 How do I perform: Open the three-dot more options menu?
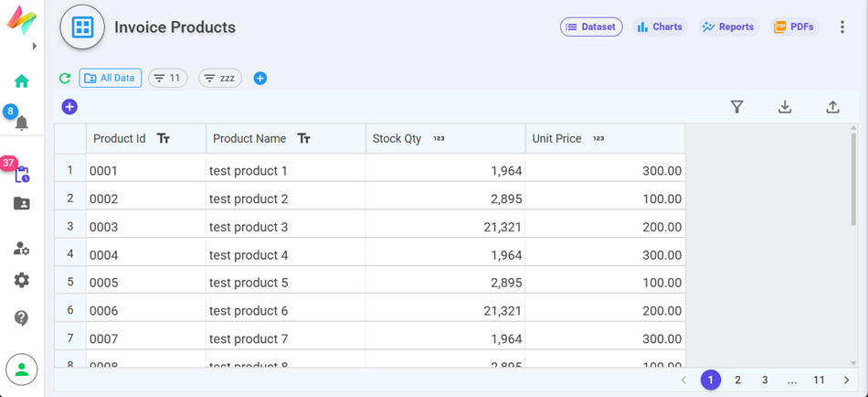[x=842, y=27]
